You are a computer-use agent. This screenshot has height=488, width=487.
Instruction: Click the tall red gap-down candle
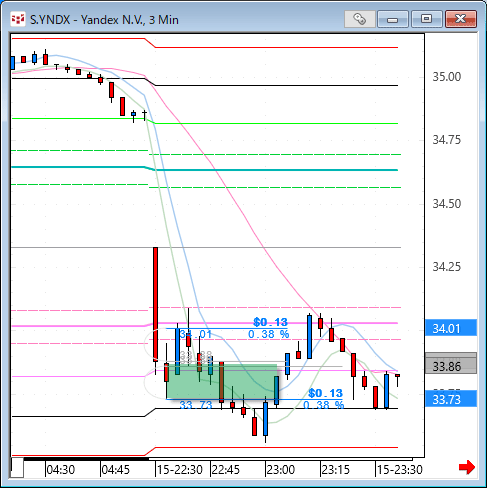(155, 304)
